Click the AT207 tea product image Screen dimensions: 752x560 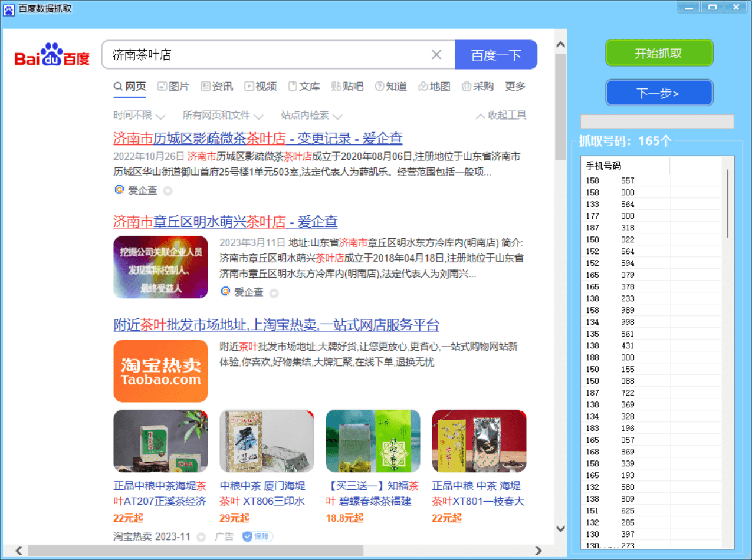point(160,441)
